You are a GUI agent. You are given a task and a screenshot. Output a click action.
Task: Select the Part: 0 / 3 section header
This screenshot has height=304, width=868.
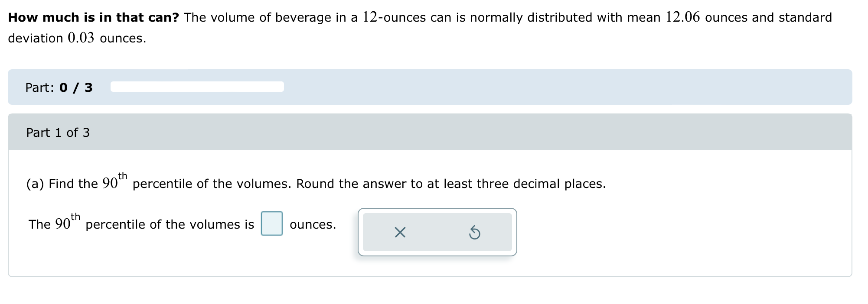(x=59, y=87)
